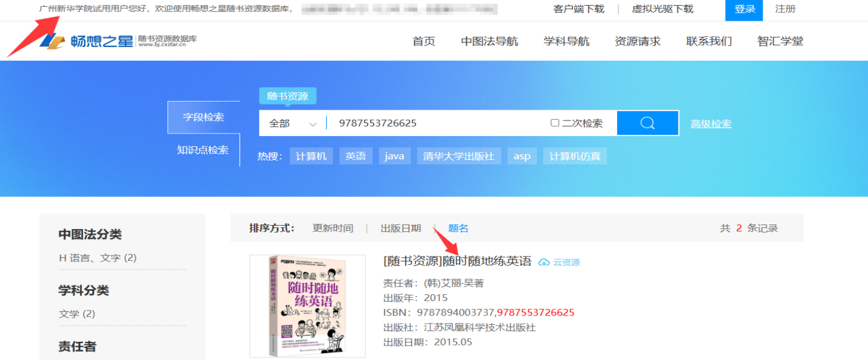Screen dimensions: 868x360
Task: Switch to the 字段检索 tab
Action: tap(203, 117)
